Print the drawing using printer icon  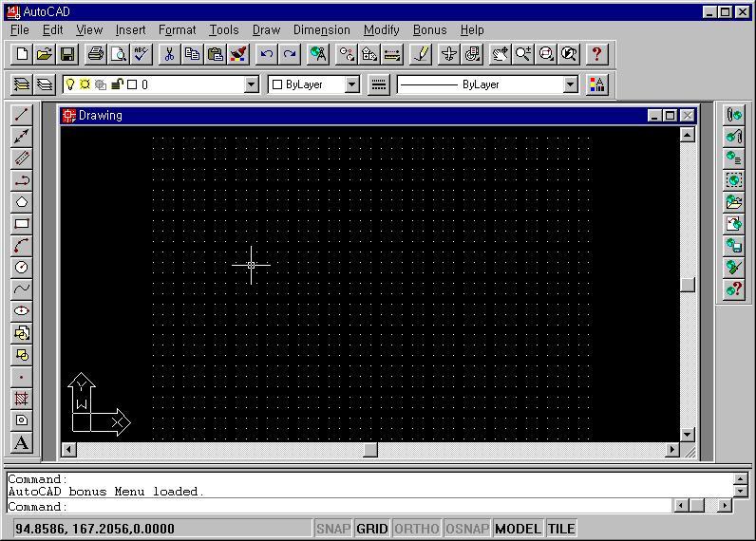96,54
